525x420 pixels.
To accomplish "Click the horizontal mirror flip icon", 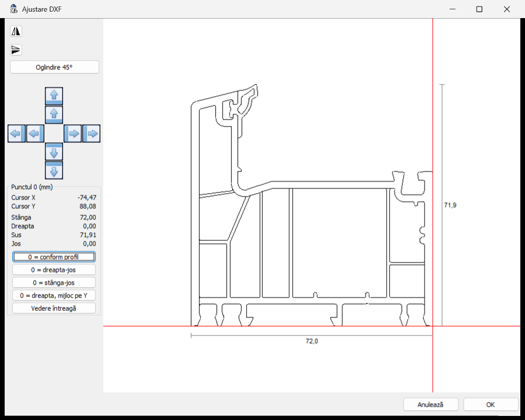I will click(16, 31).
